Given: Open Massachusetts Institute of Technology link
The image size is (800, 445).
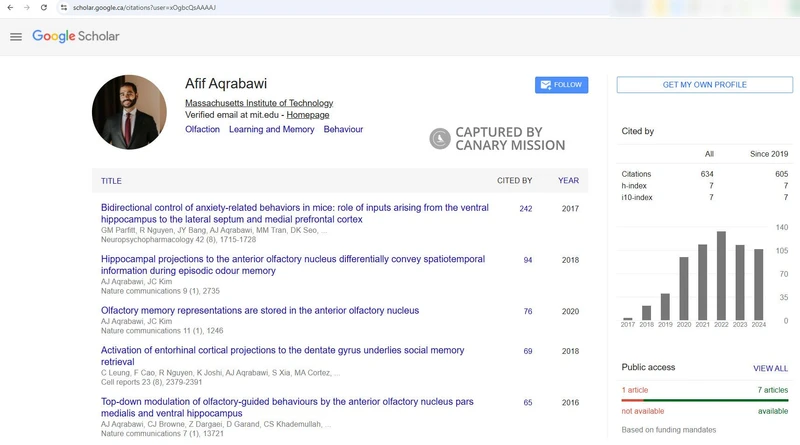Looking at the screenshot, I should coord(259,103).
